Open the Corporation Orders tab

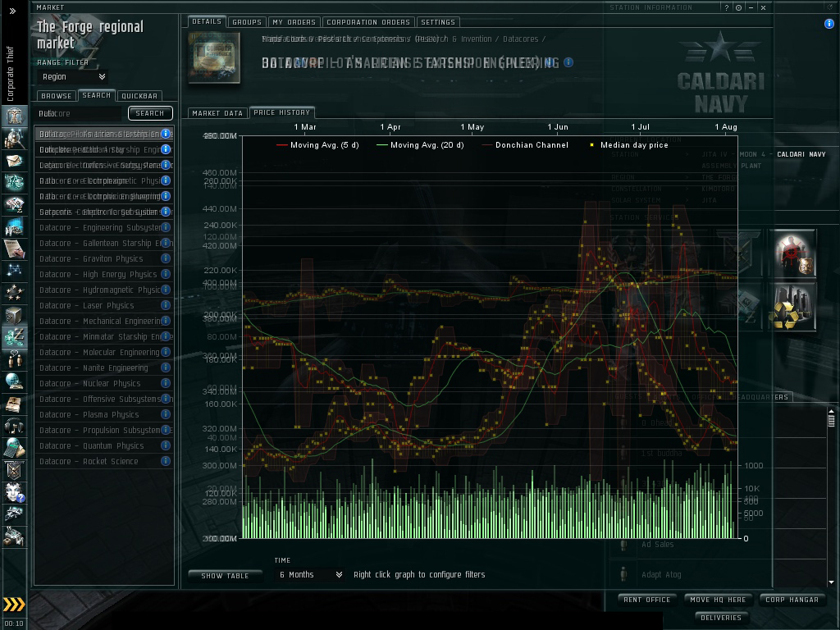pyautogui.click(x=368, y=22)
